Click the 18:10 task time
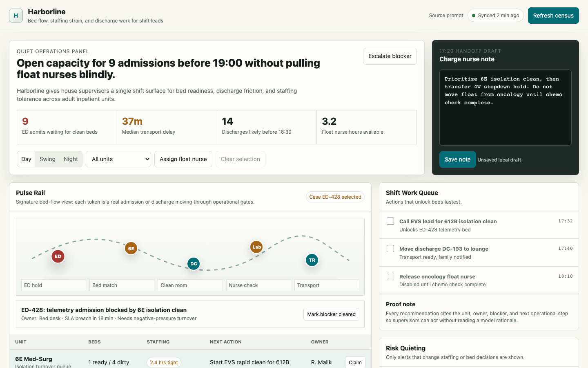Screen dimensions: 588x368 [566, 276]
